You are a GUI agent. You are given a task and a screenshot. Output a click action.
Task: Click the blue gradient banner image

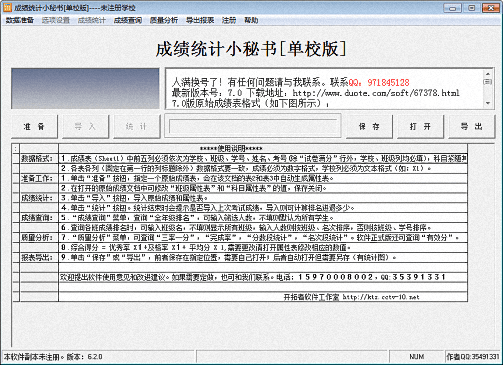point(85,89)
